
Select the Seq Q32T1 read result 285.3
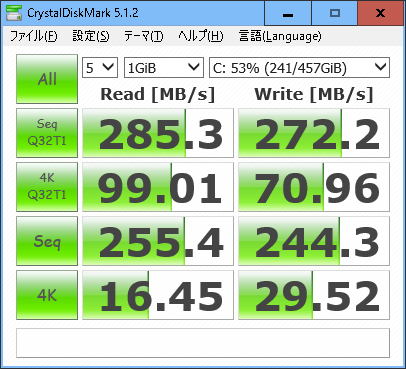tap(158, 133)
